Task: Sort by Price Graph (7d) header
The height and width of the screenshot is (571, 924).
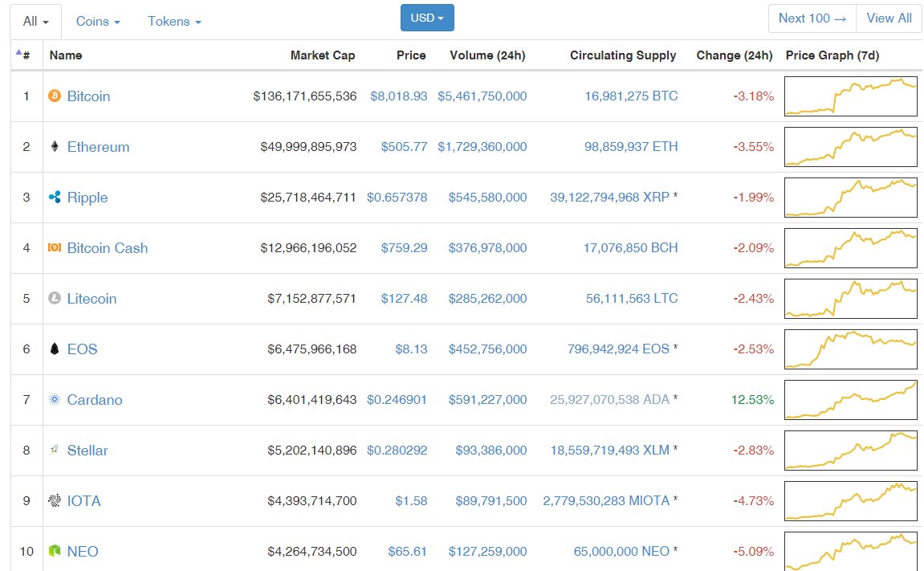Action: (832, 55)
